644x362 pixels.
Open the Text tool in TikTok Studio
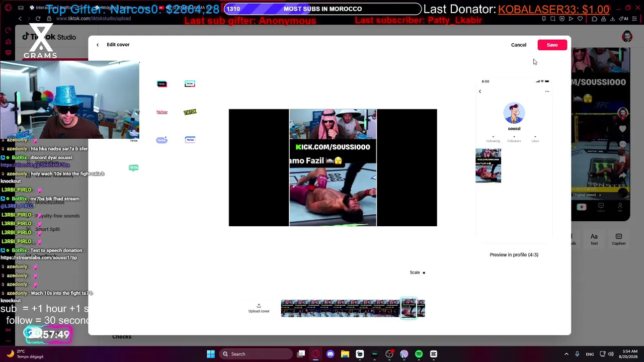594,239
